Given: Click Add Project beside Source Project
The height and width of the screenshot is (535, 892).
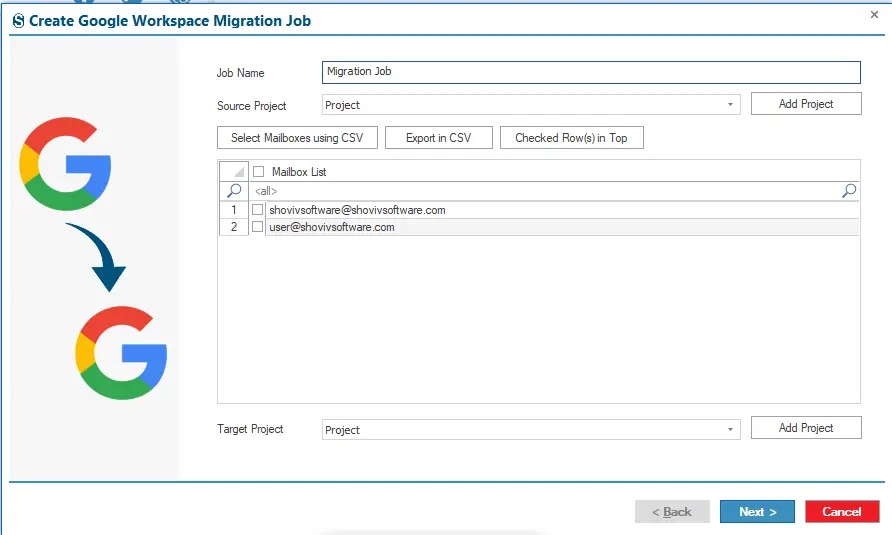Looking at the screenshot, I should 806,104.
